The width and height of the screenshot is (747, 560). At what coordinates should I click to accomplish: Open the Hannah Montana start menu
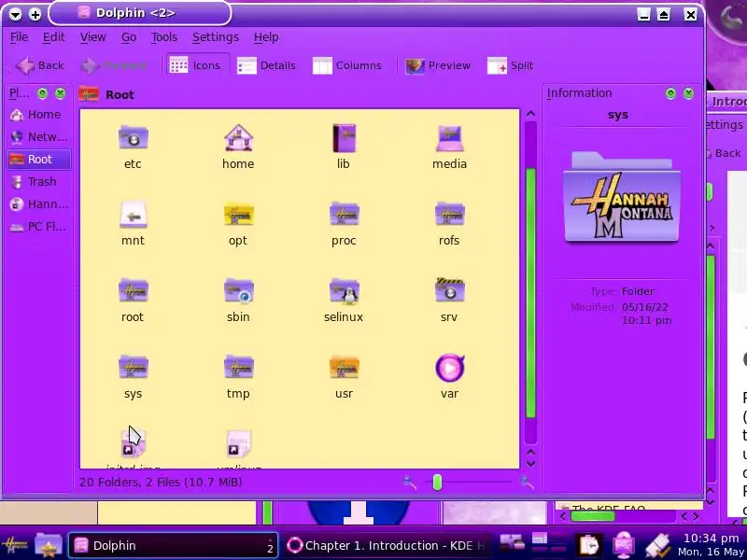point(14,545)
